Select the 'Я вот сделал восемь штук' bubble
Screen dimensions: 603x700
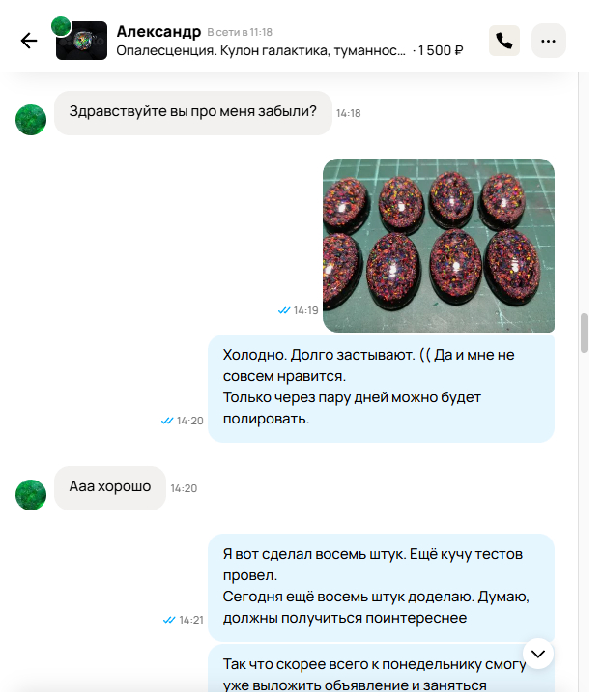[x=381, y=588]
